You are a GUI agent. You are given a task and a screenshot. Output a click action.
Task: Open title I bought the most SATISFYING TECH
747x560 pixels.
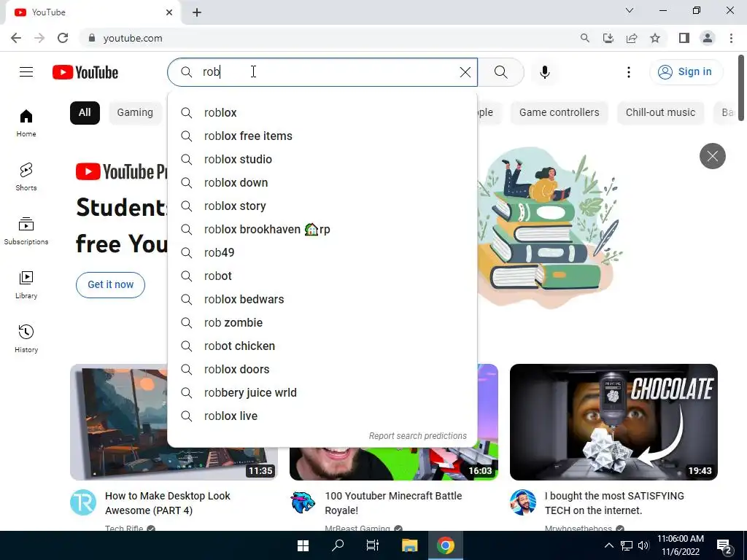[614, 503]
